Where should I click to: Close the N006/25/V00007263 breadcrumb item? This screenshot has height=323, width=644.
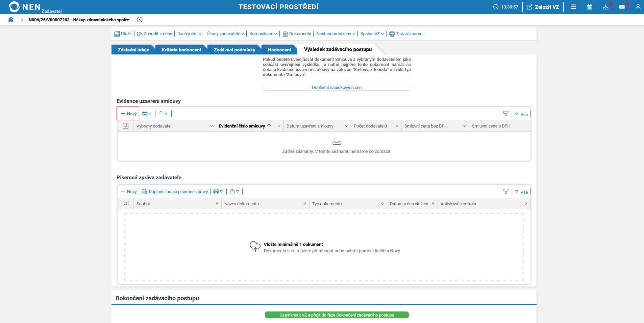140,20
